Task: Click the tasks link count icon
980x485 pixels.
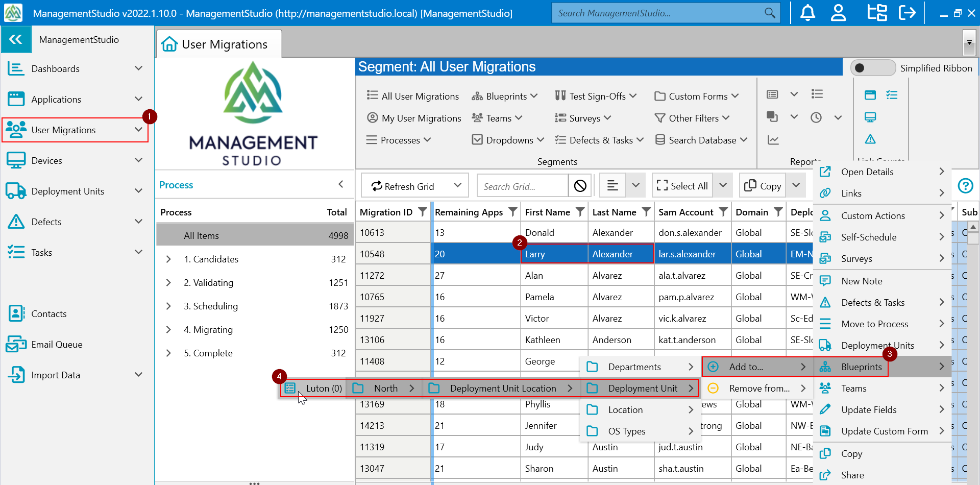Action: (x=892, y=95)
